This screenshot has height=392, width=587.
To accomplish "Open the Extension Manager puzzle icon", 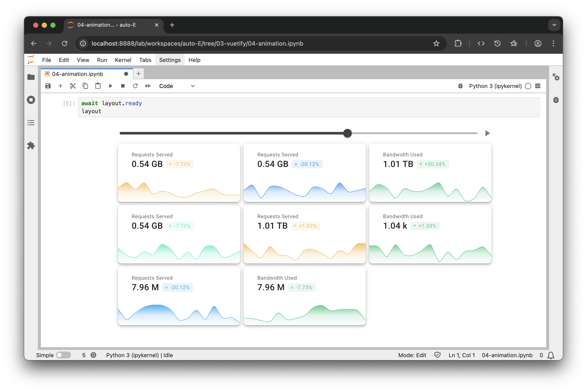I will click(x=31, y=145).
